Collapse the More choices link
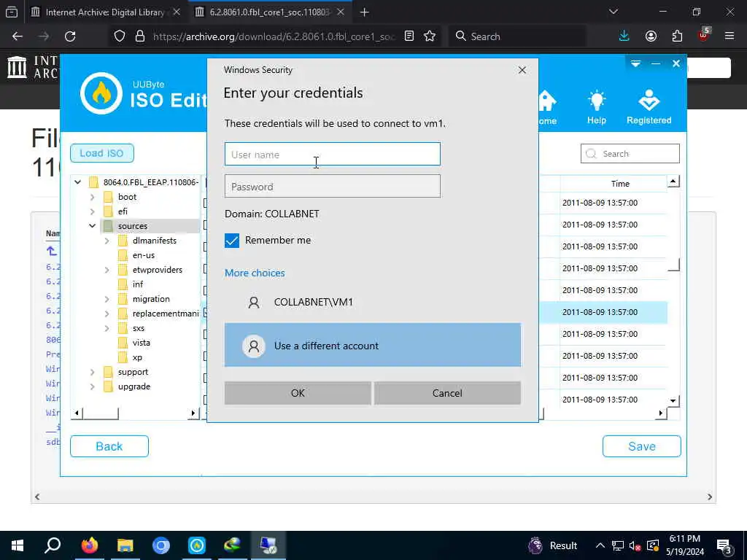Image resolution: width=747 pixels, height=560 pixels. 255,273
